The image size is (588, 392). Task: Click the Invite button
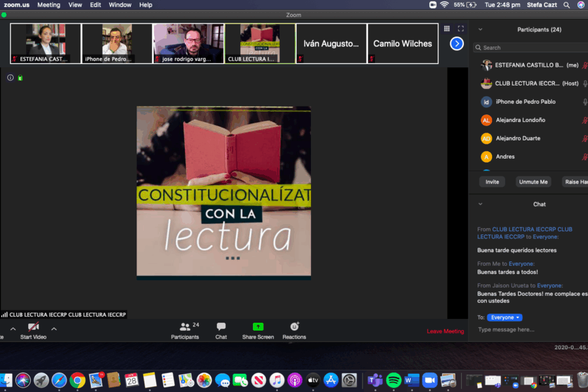(x=492, y=182)
